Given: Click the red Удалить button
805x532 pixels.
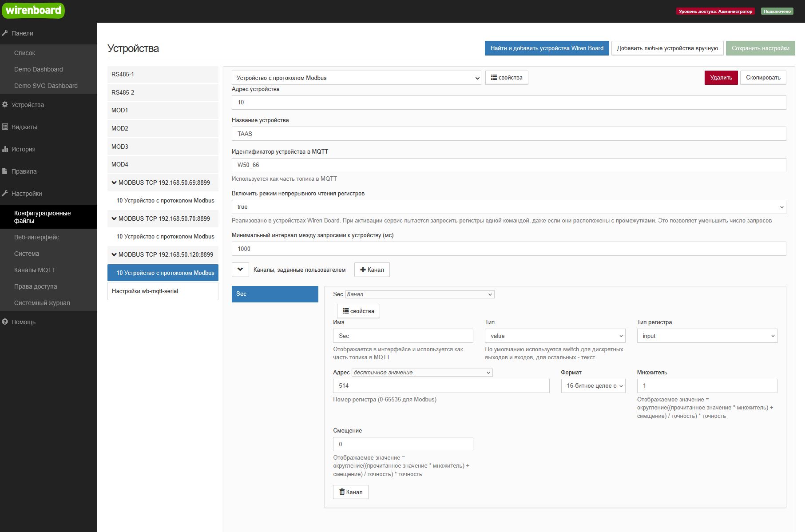Looking at the screenshot, I should pyautogui.click(x=721, y=78).
